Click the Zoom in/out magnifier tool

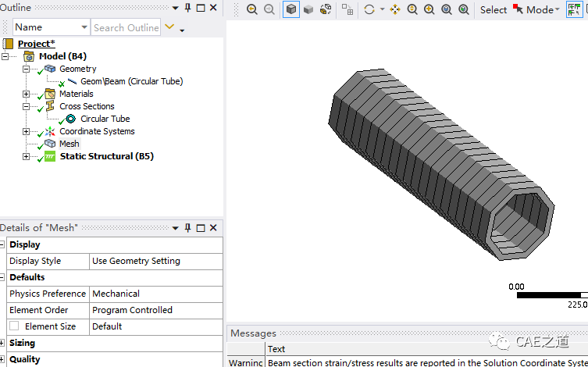click(x=412, y=9)
